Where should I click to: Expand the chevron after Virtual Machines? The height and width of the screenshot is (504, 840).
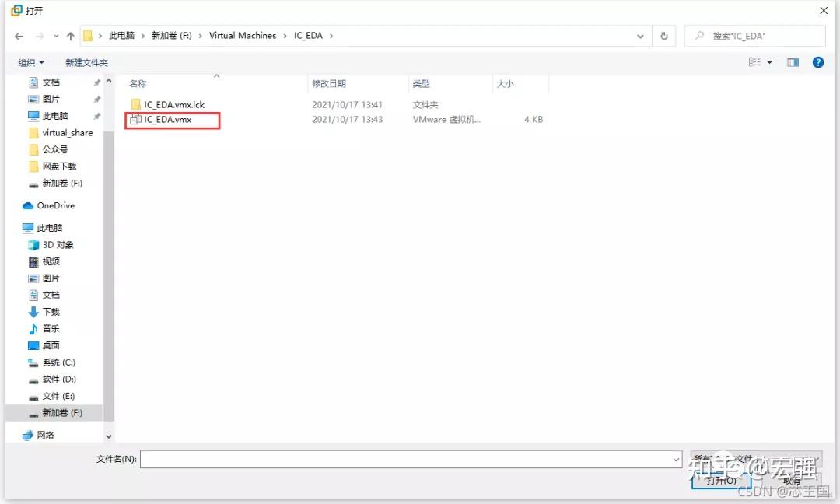coord(285,36)
